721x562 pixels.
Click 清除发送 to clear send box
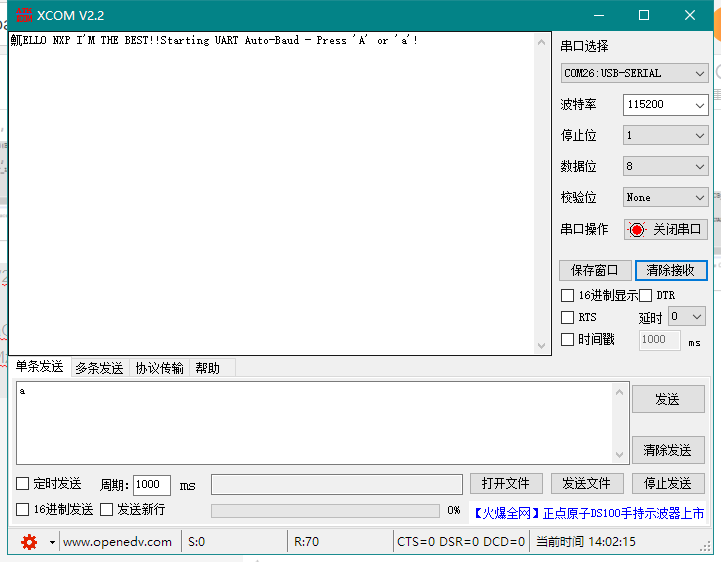(668, 450)
